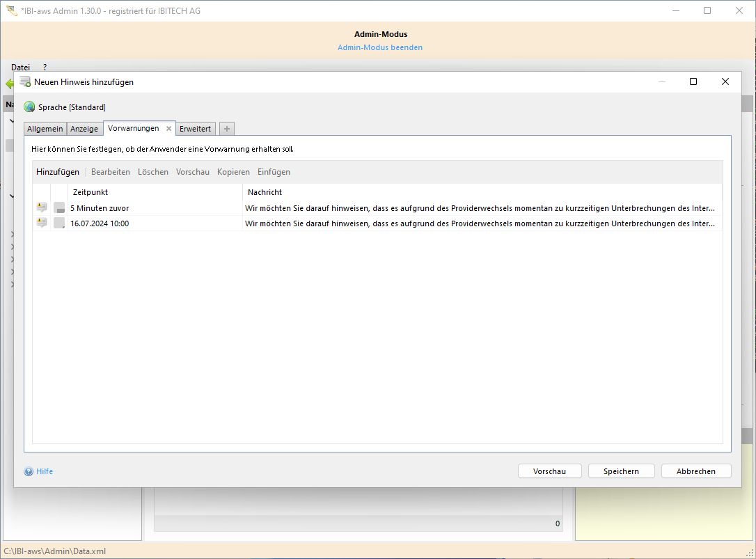This screenshot has height=559, width=756.
Task: Click the Vorschau button at bottom
Action: [x=549, y=471]
